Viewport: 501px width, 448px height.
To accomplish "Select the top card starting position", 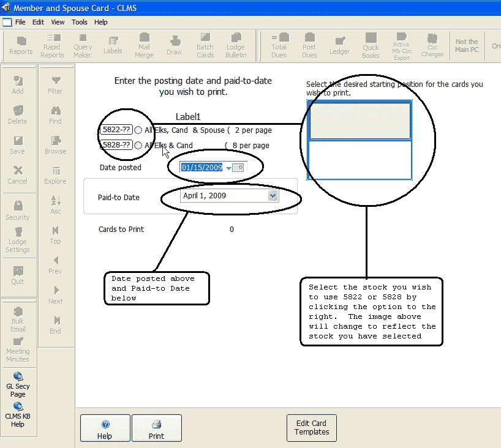I will click(360, 121).
